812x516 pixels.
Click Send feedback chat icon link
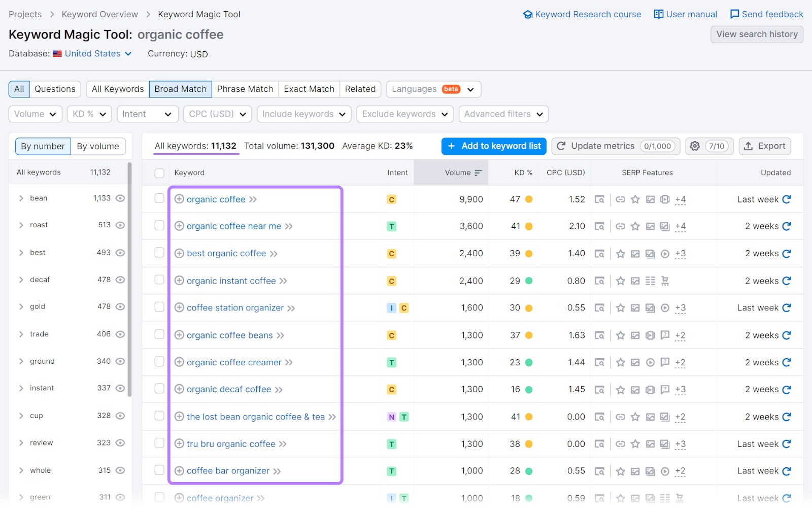766,14
